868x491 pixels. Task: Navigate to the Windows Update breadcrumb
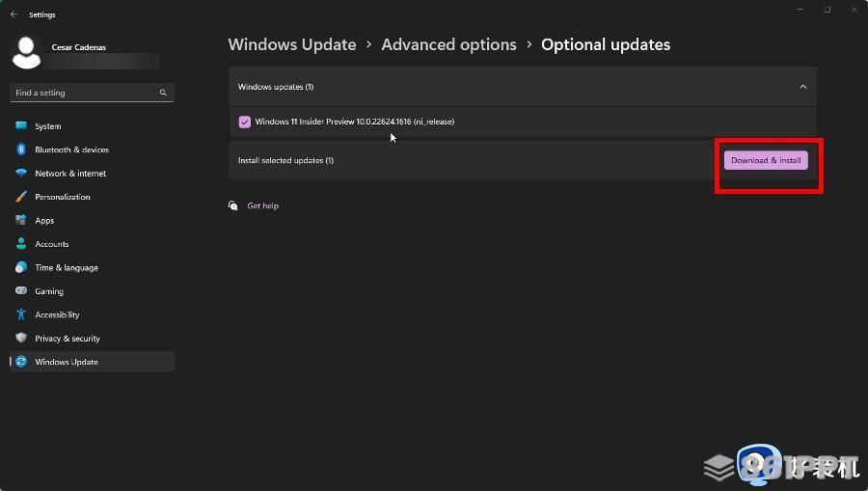tap(292, 44)
